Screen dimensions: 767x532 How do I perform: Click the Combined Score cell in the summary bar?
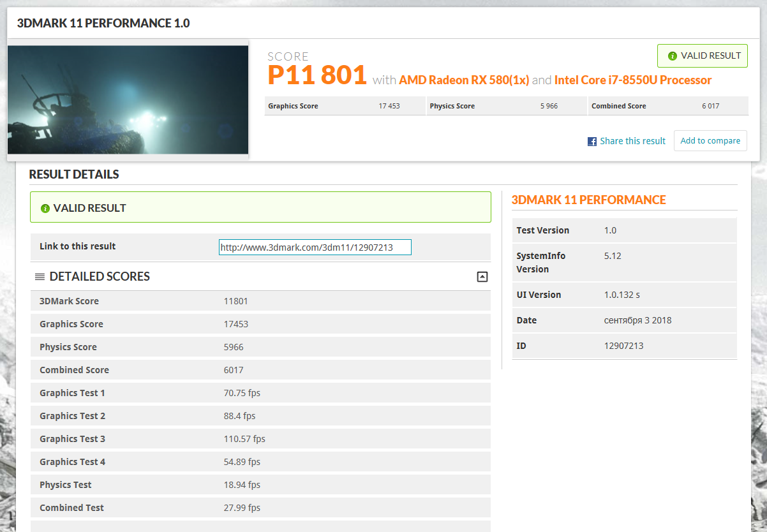[667, 106]
